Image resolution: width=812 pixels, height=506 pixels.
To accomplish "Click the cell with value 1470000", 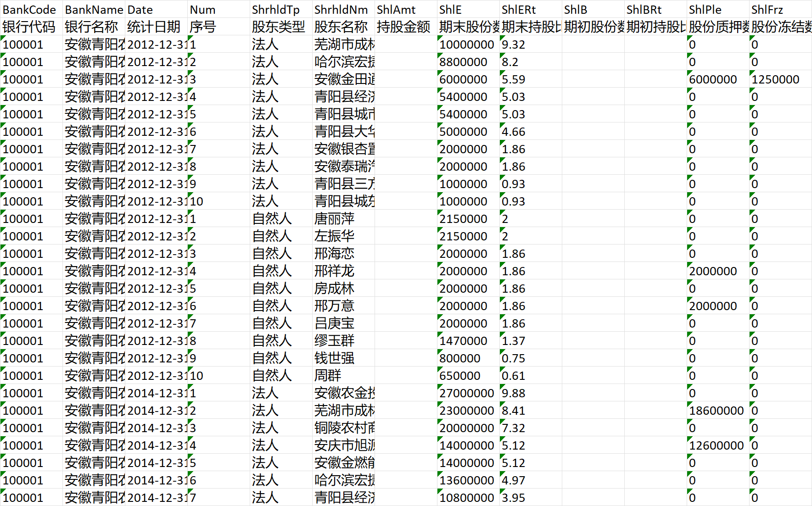I will click(x=468, y=340).
